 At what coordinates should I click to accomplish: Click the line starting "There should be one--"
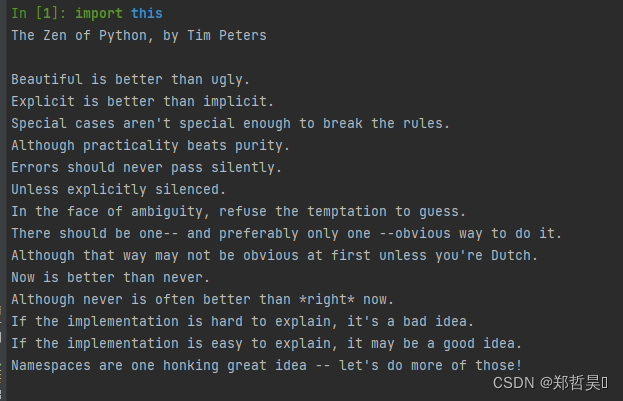286,233
